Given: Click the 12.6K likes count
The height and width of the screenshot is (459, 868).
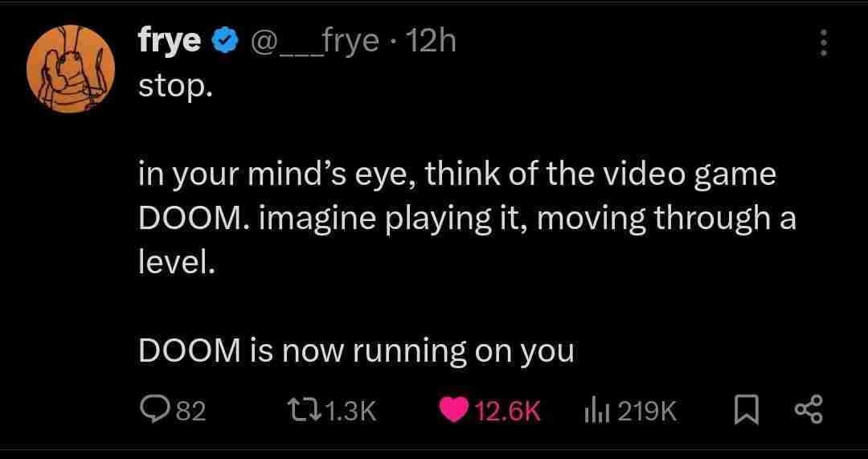Looking at the screenshot, I should tap(507, 412).
